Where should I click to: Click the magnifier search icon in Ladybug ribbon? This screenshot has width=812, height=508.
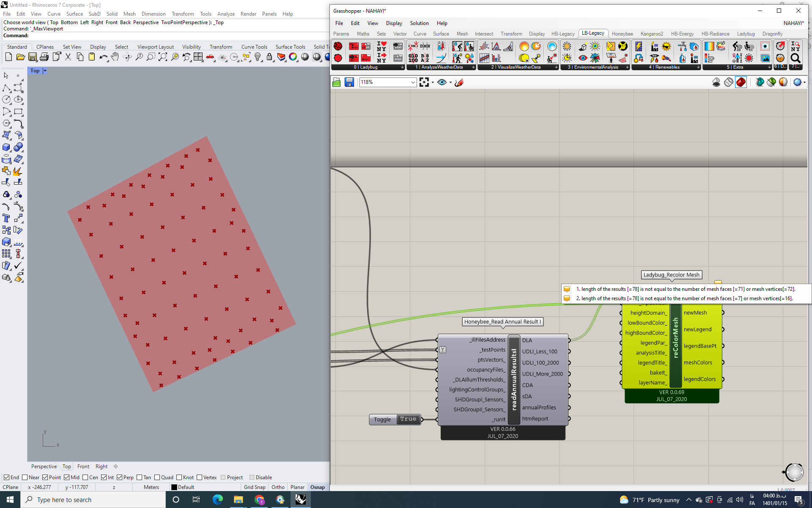(x=796, y=58)
